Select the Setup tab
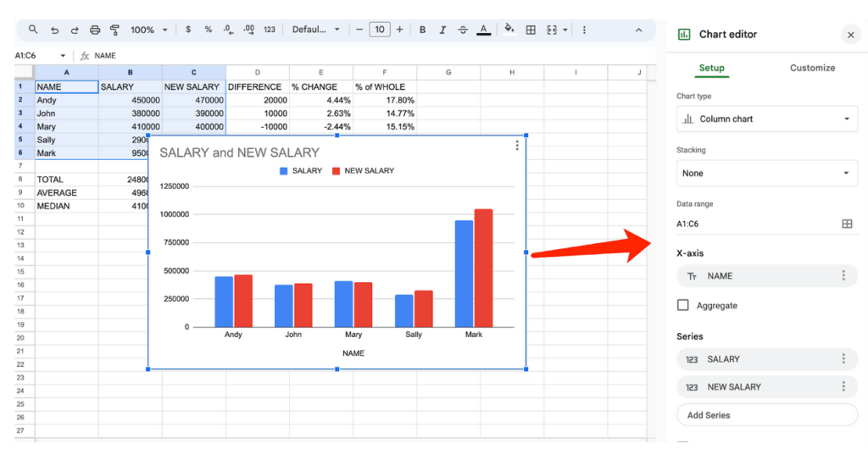Screen dimensions: 868x460 point(711,68)
